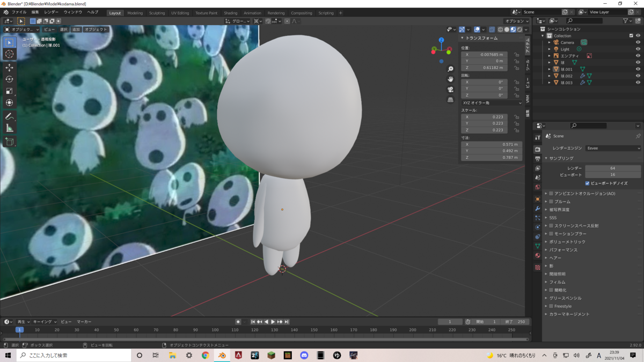Open the object mode selector dropdown
Image resolution: width=644 pixels, height=362 pixels.
tap(21, 29)
